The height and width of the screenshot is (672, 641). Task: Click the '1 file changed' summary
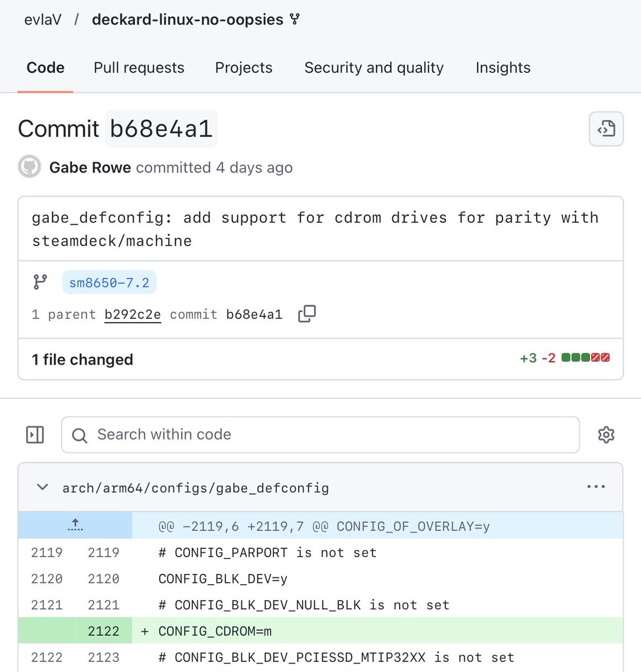pos(82,360)
